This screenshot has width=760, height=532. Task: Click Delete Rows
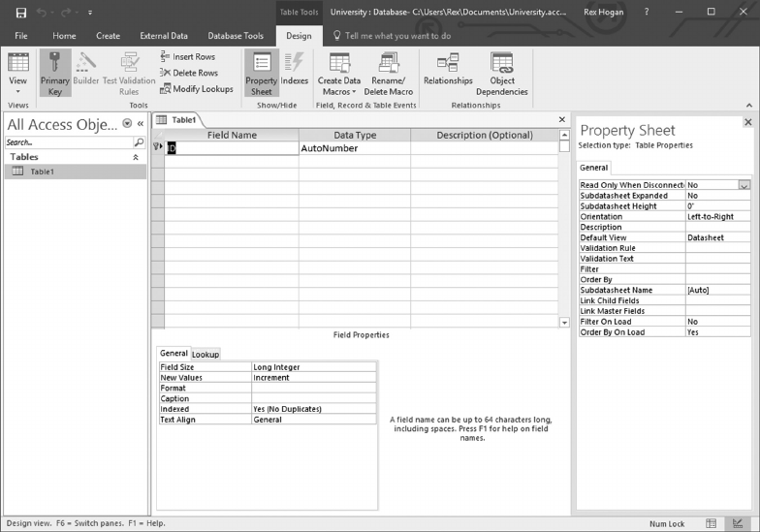[189, 73]
